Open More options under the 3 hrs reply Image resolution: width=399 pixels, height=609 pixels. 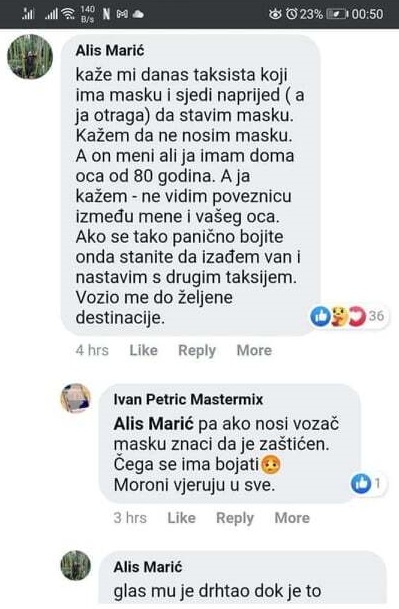292,518
